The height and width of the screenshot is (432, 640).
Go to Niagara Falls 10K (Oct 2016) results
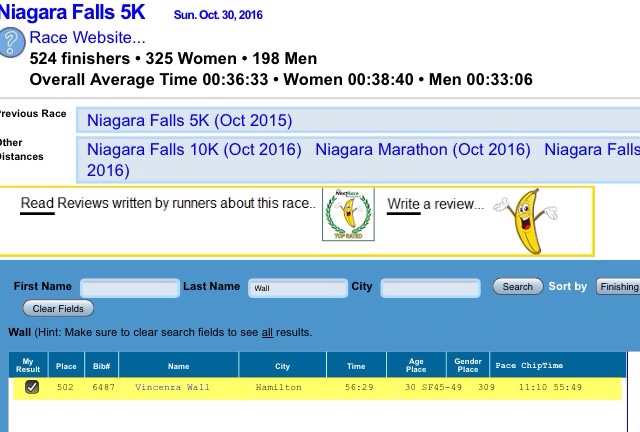pyautogui.click(x=194, y=149)
